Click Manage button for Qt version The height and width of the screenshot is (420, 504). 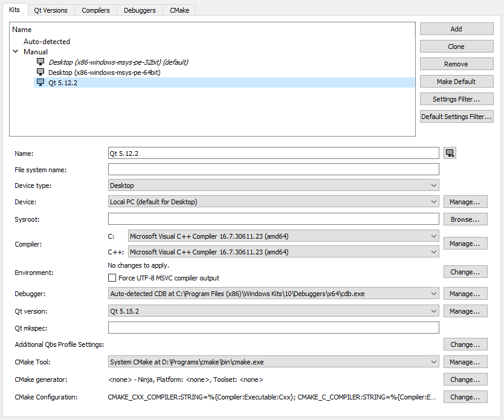465,311
